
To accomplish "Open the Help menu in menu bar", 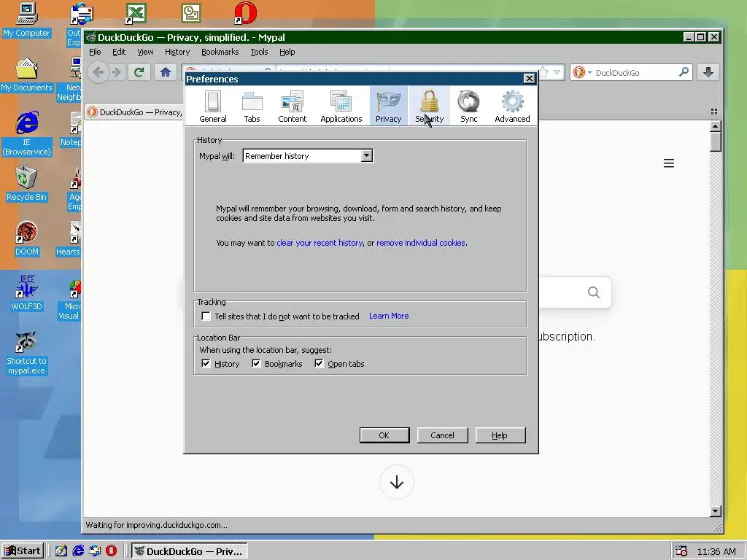I will coord(287,52).
